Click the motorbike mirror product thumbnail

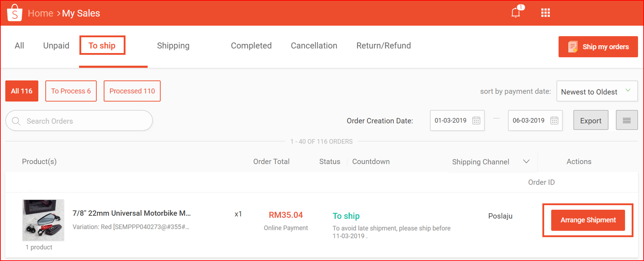point(43,220)
